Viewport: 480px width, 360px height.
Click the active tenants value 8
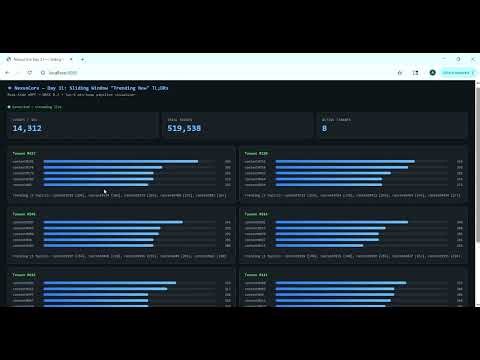(324, 128)
